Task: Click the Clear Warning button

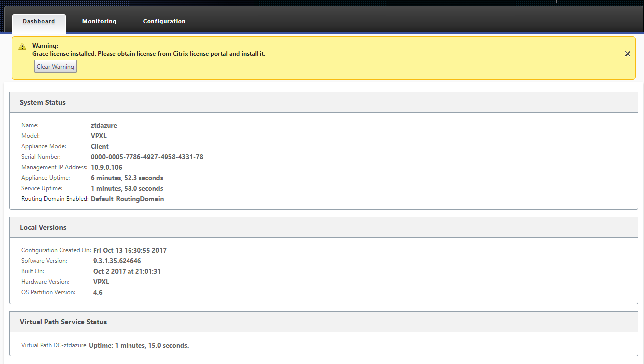Action: coord(55,67)
